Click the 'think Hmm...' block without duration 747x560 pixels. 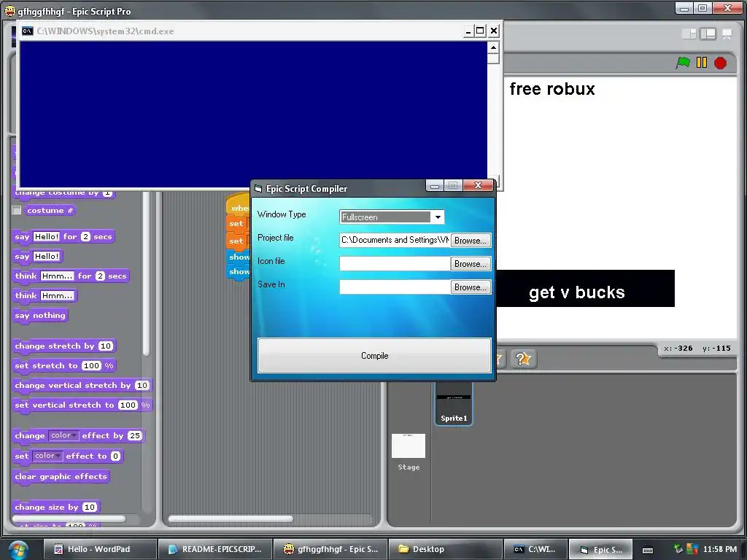(44, 296)
